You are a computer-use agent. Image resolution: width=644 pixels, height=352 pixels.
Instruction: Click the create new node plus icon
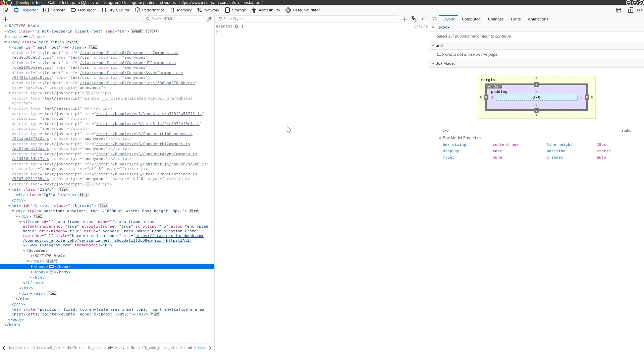[x=6, y=19]
